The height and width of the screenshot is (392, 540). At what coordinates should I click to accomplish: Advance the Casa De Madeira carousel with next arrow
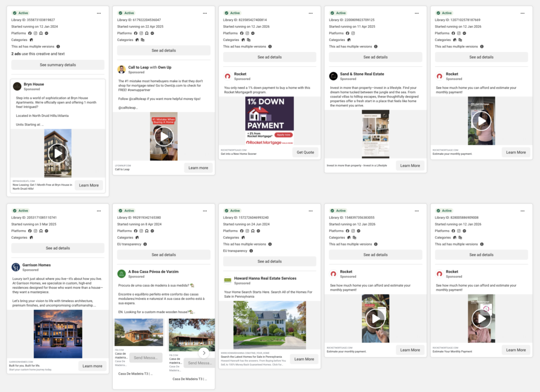[204, 353]
